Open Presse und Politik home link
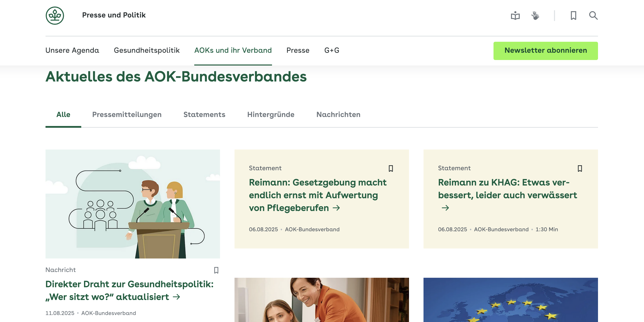 click(114, 15)
